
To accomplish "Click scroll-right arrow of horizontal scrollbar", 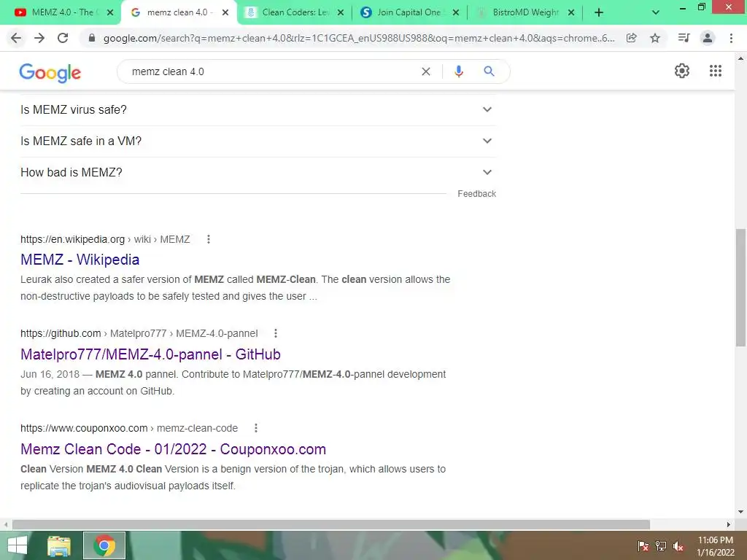I will [x=729, y=524].
